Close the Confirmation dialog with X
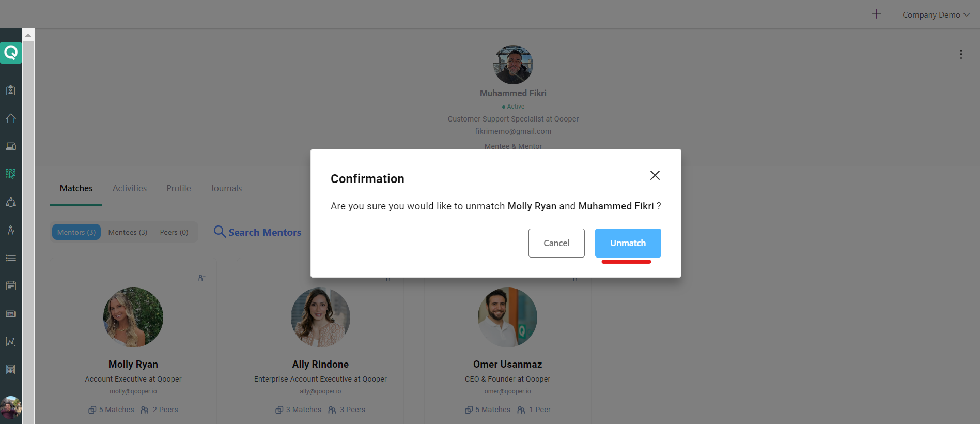The height and width of the screenshot is (424, 980). (655, 175)
